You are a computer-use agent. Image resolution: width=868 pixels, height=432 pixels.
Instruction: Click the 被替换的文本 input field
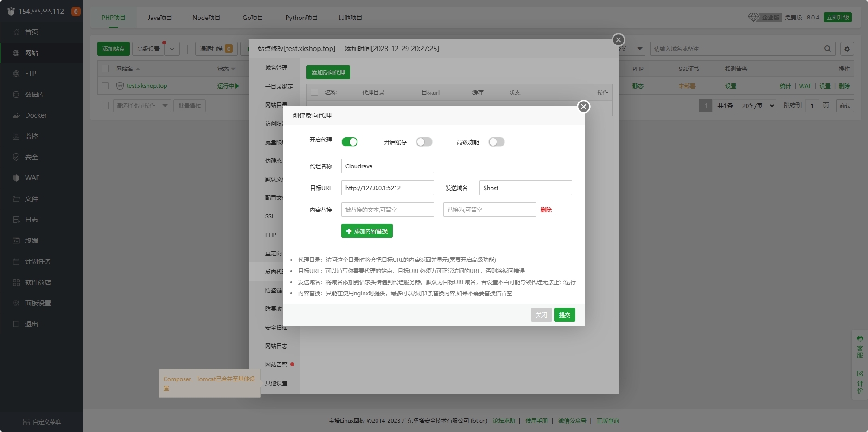coord(388,210)
